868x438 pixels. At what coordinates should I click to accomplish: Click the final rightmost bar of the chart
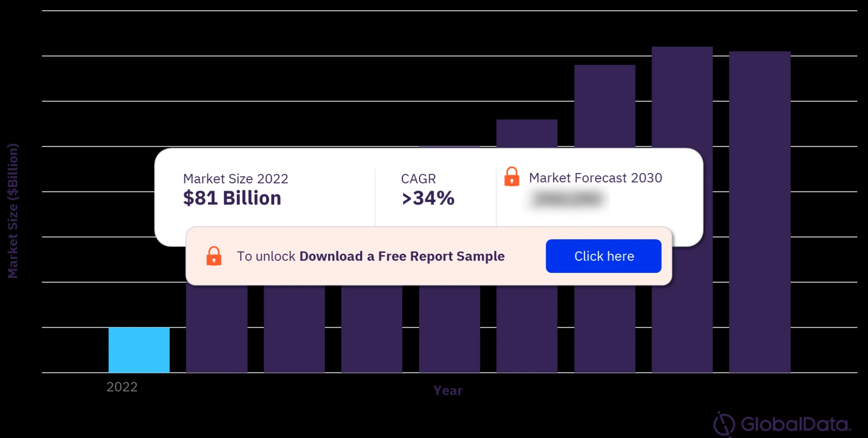pyautogui.click(x=759, y=100)
